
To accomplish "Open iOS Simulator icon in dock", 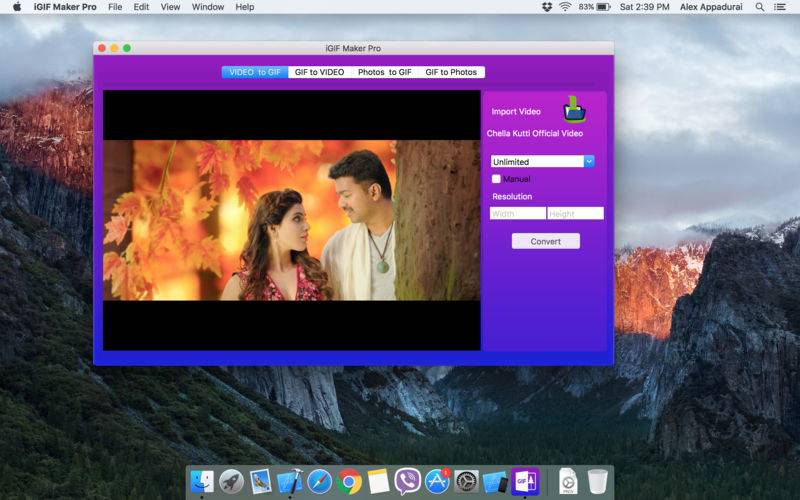I will point(495,482).
